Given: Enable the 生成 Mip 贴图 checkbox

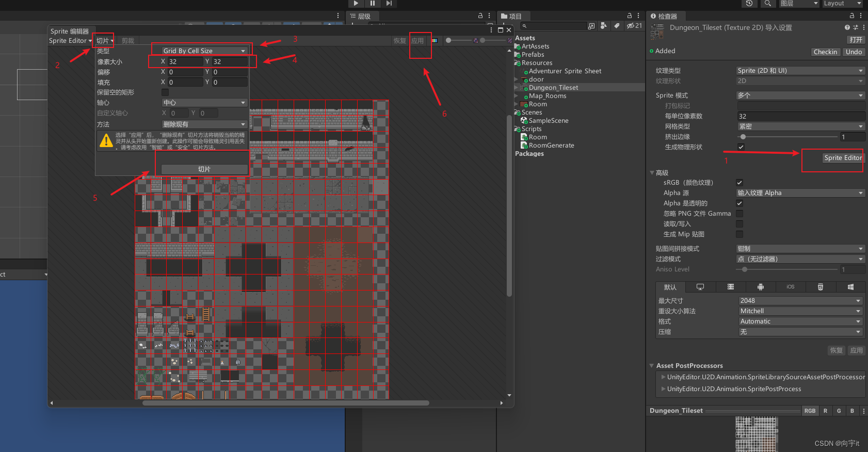Looking at the screenshot, I should click(740, 234).
